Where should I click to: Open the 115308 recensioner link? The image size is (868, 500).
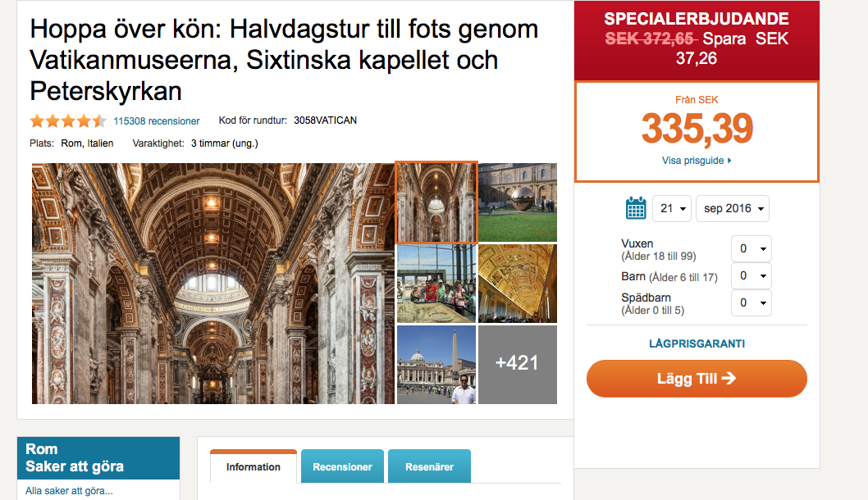pyautogui.click(x=157, y=121)
